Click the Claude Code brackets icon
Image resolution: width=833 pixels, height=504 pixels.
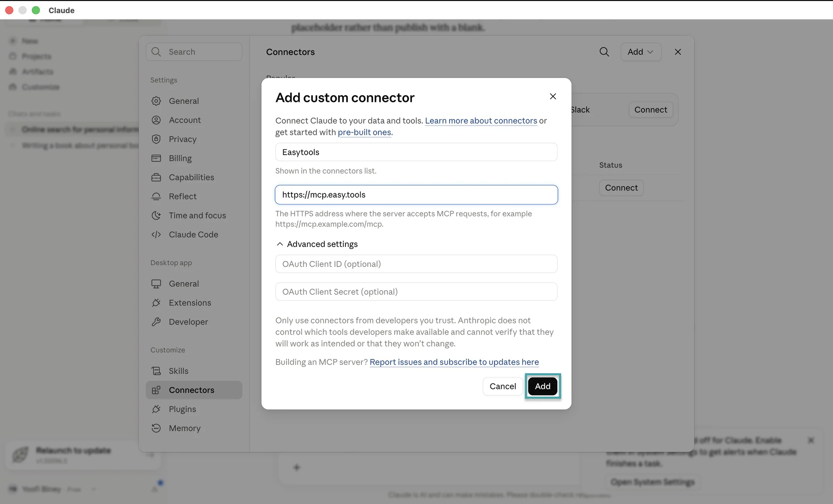(x=156, y=234)
